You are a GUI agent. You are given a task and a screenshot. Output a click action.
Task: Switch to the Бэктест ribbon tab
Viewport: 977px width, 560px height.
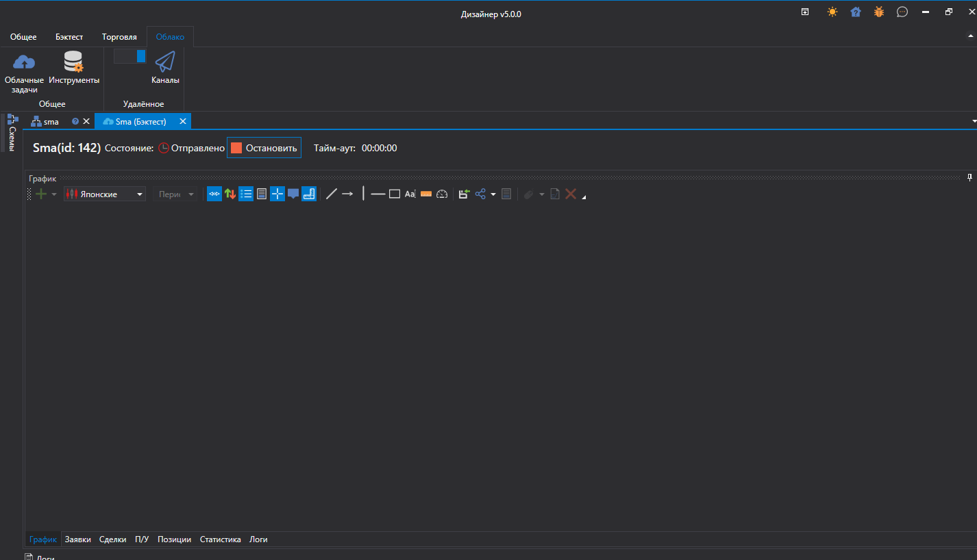tap(69, 37)
